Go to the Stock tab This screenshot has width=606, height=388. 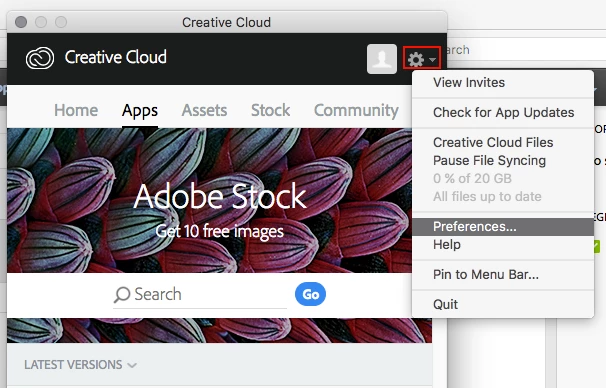coord(271,111)
